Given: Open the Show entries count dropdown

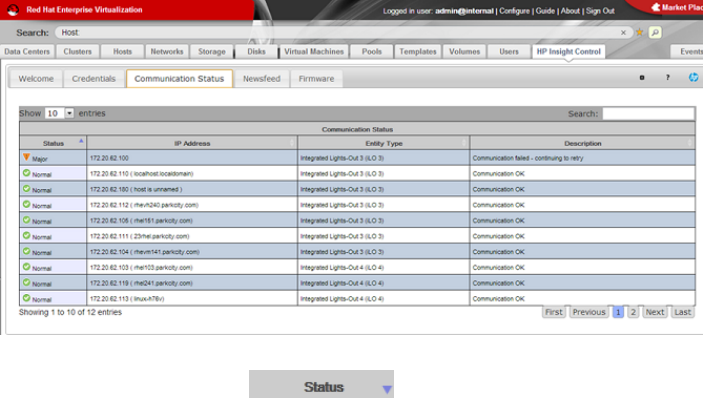Looking at the screenshot, I should pyautogui.click(x=69, y=113).
